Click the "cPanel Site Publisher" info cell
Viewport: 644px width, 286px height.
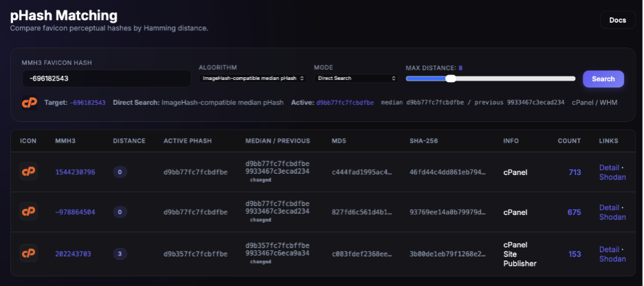[520, 254]
